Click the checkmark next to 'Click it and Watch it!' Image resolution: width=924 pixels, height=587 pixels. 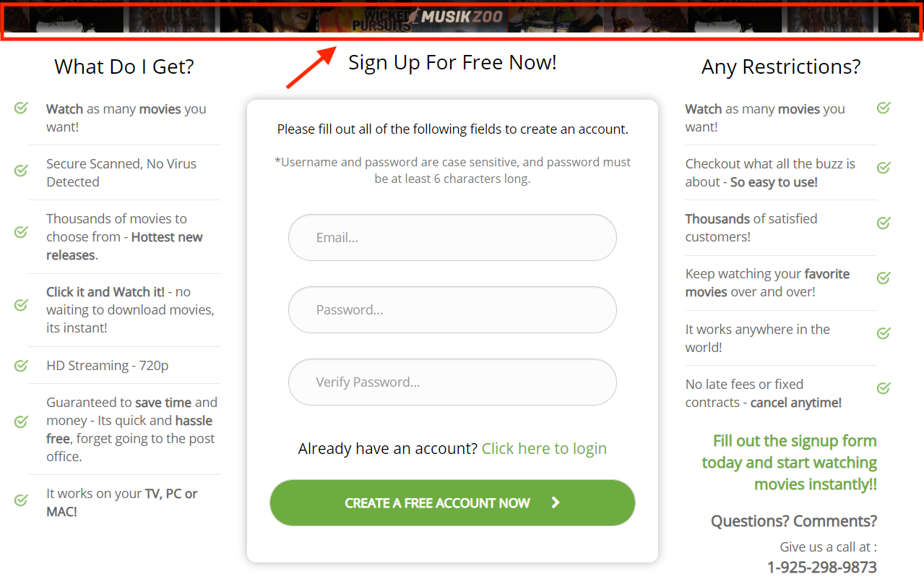pos(21,304)
